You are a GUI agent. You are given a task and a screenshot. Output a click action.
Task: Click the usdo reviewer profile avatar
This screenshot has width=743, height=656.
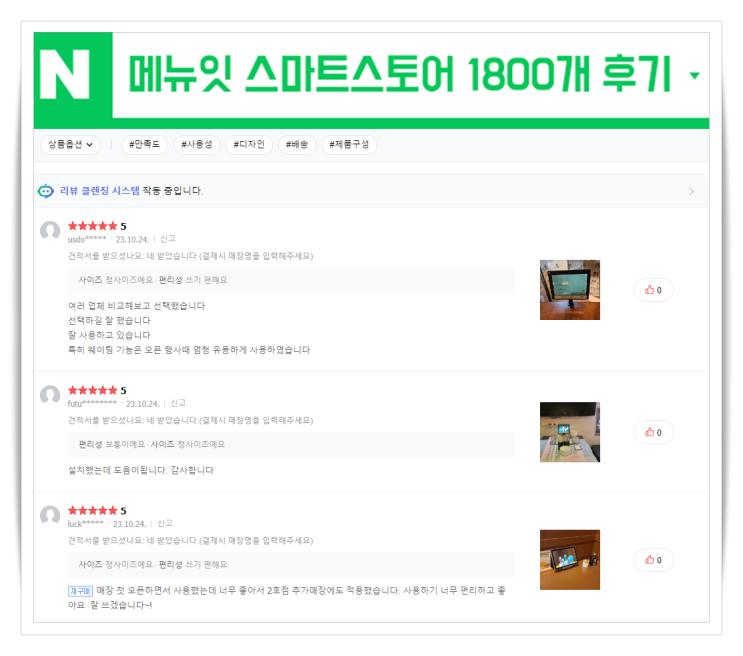click(x=50, y=231)
